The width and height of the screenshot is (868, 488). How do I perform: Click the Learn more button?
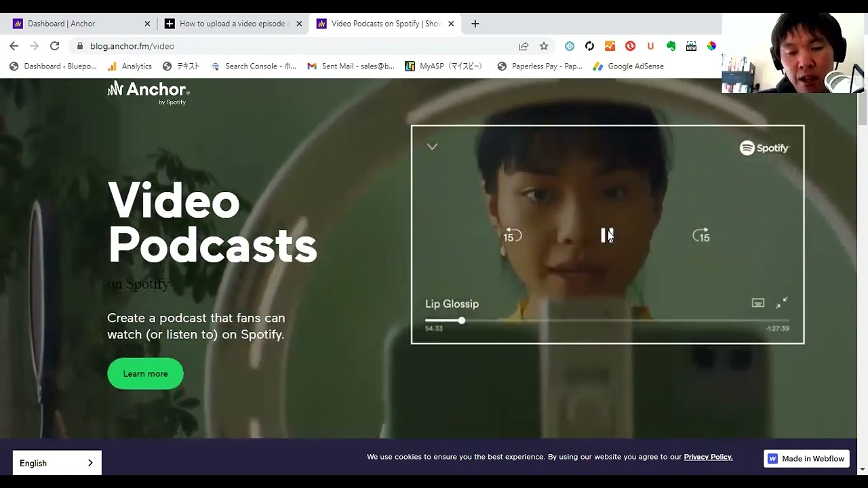[x=145, y=373]
